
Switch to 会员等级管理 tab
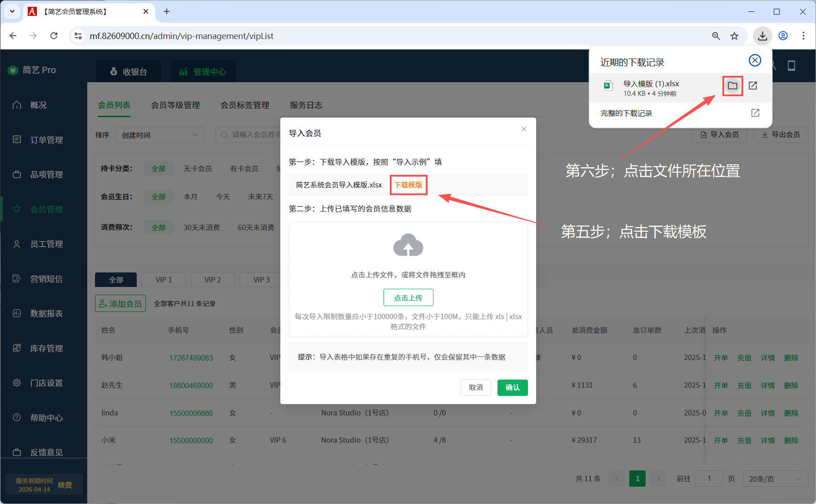pos(175,105)
